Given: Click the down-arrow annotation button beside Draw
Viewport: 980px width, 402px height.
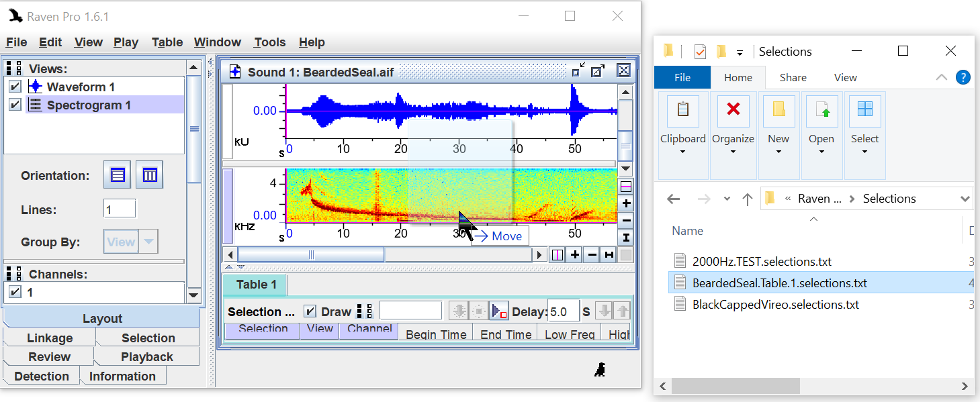Looking at the screenshot, I should point(459,311).
